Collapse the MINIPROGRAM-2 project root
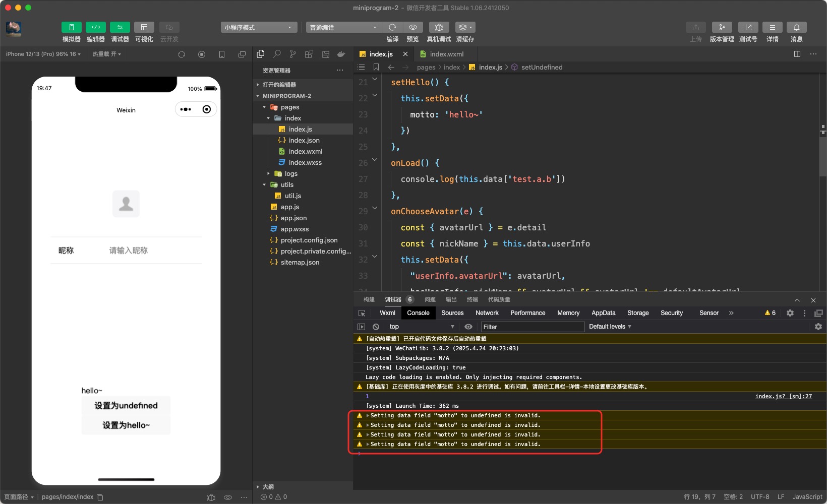This screenshot has height=504, width=827. tap(303, 96)
